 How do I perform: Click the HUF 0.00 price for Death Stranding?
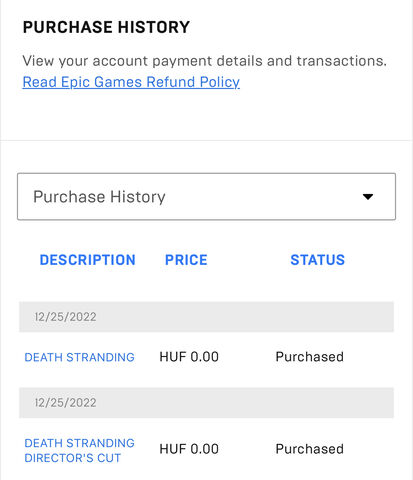(189, 357)
